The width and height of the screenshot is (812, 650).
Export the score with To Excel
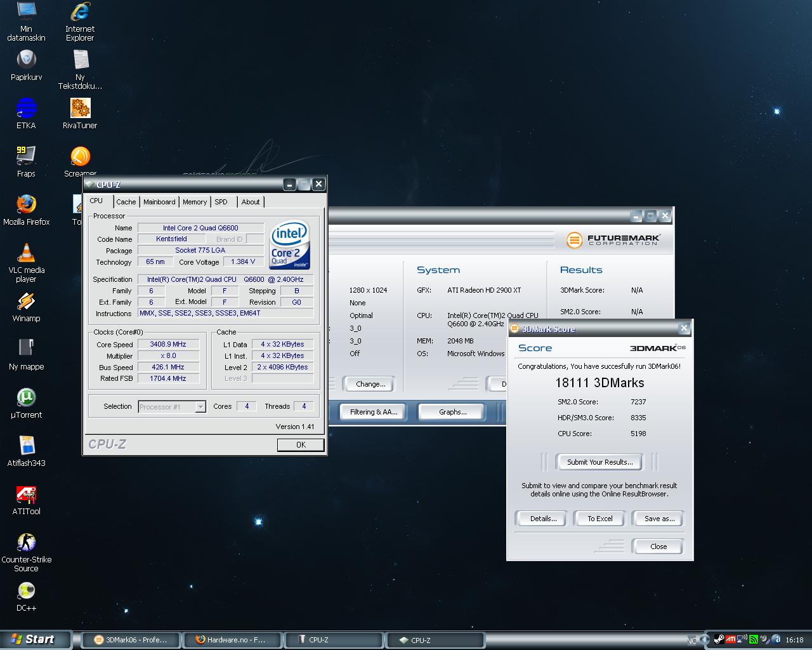(x=599, y=519)
